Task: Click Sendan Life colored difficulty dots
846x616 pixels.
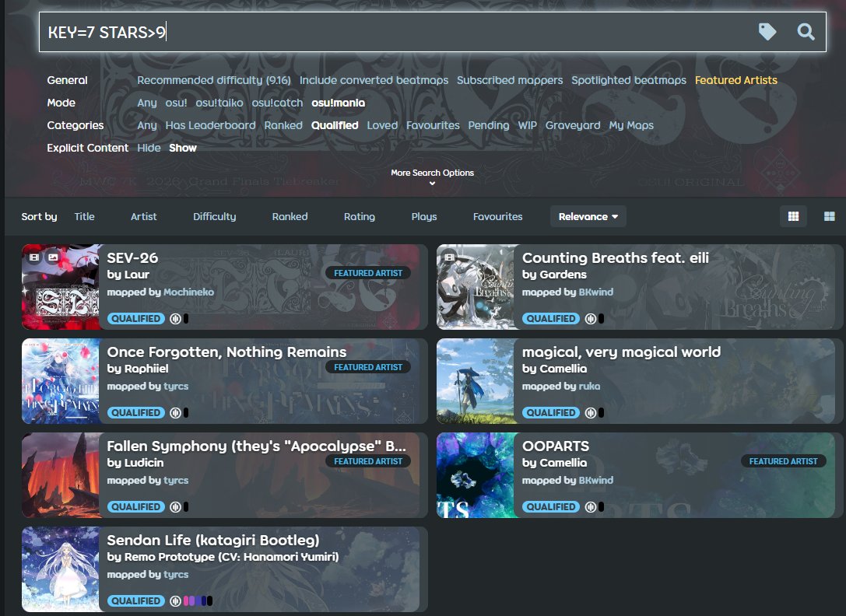Action: point(198,601)
